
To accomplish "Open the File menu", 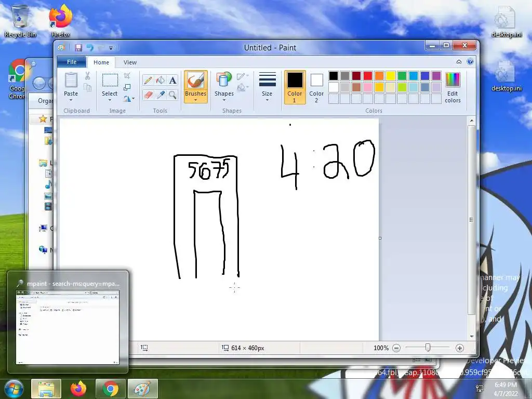I will (72, 62).
